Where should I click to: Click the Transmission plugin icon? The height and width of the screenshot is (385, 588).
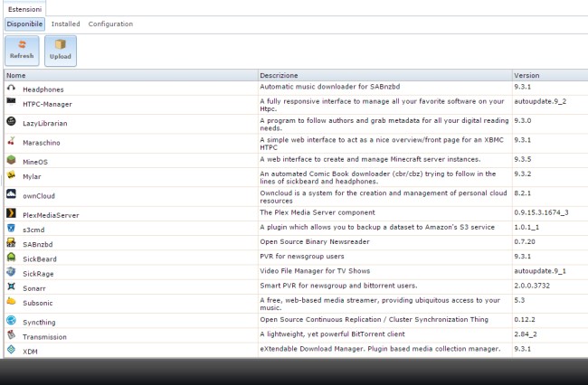click(x=11, y=334)
